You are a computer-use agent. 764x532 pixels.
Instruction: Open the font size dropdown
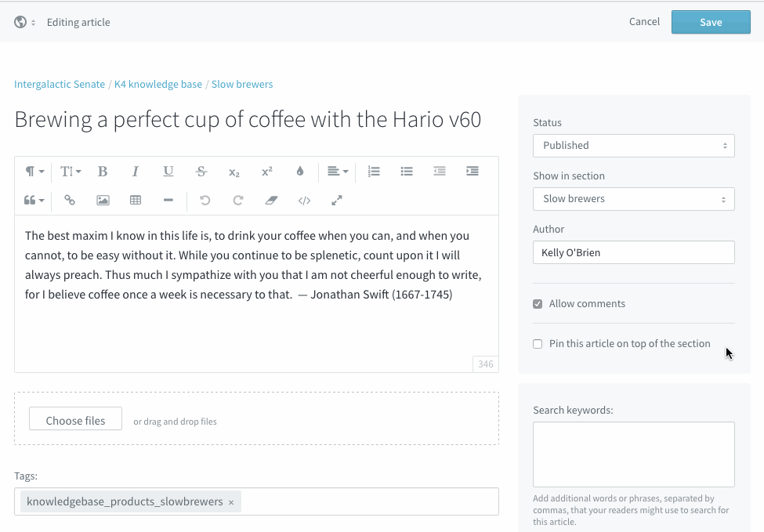[x=71, y=172]
